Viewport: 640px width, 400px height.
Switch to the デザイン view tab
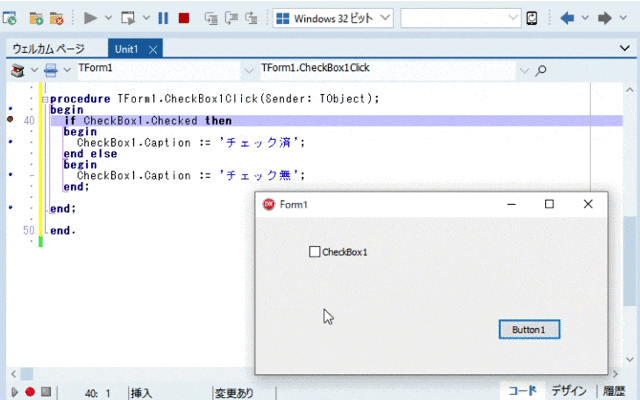(569, 391)
